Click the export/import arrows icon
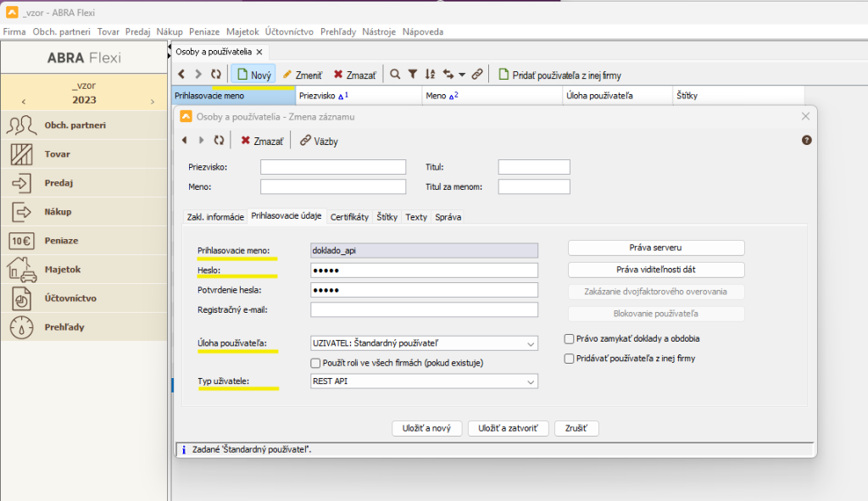This screenshot has height=501, width=868. pyautogui.click(x=448, y=75)
